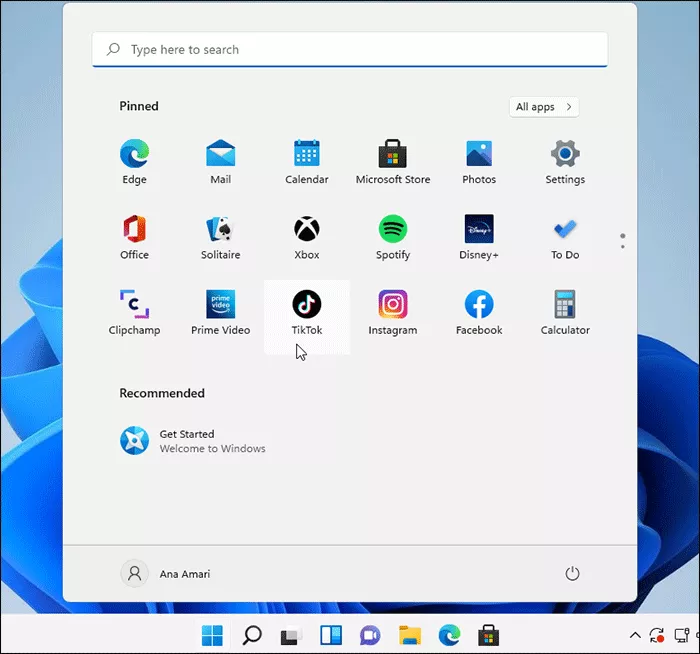Expand the All apps list
Screen dimensions: 700x654
coord(544,107)
